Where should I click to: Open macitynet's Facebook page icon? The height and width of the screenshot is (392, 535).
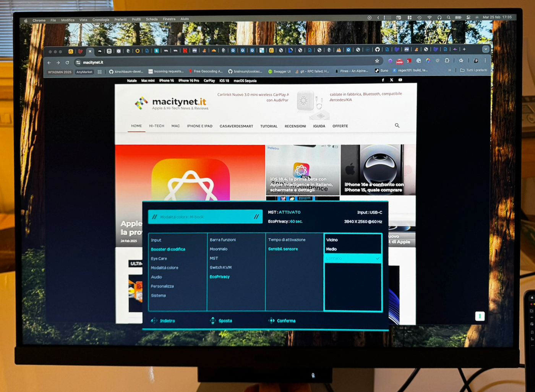pos(383,80)
